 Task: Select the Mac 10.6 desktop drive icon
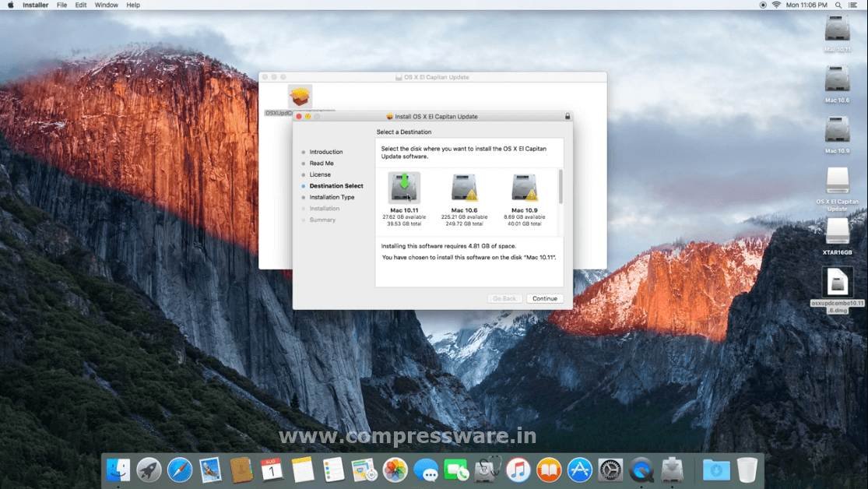[837, 79]
